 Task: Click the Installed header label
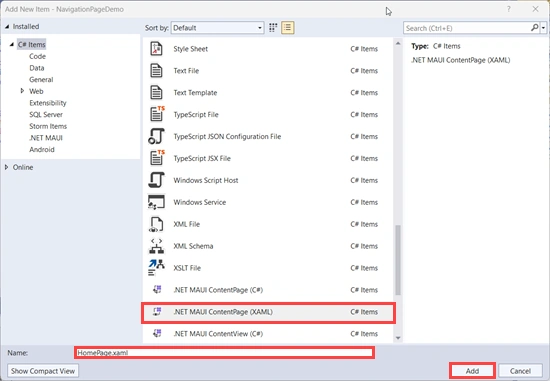(x=26, y=27)
